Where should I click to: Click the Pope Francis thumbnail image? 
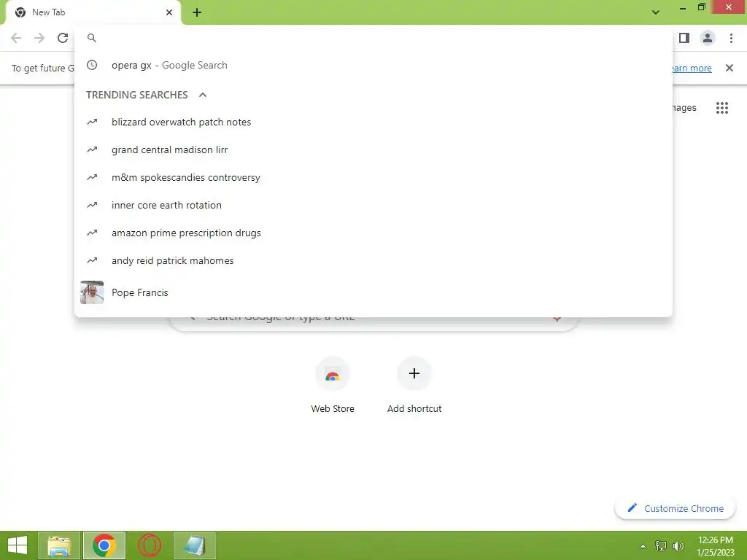[92, 292]
